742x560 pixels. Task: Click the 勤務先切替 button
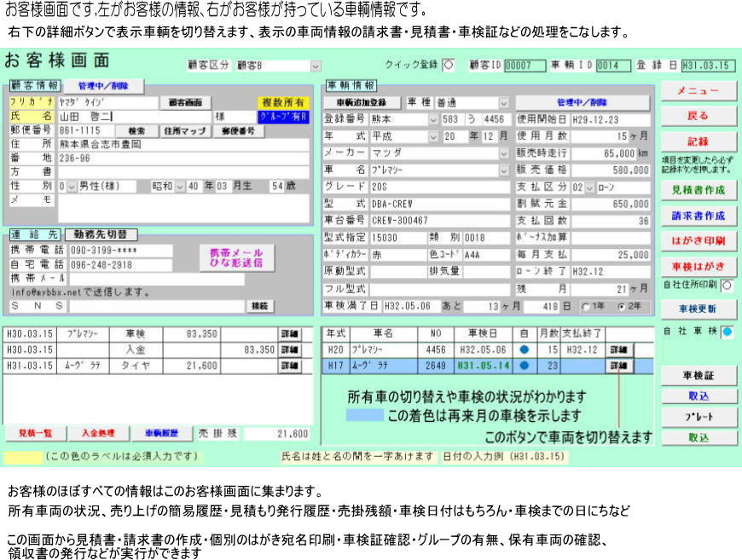101,234
